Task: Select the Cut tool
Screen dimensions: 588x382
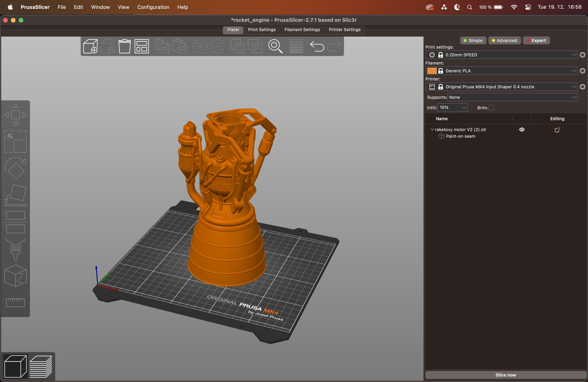Action: [16, 222]
